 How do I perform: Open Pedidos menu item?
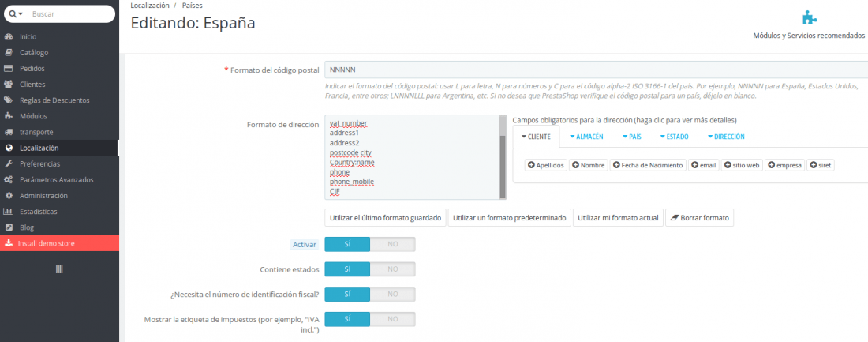[59, 69]
